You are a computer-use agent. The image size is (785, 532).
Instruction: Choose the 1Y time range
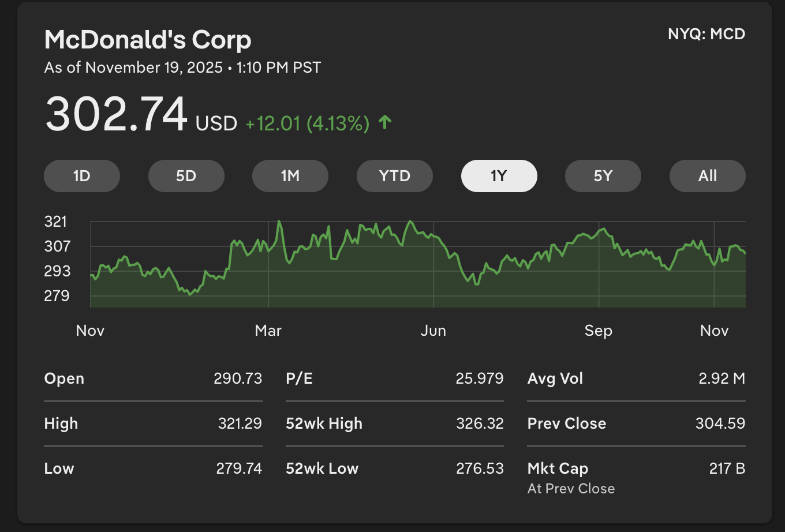(x=499, y=176)
